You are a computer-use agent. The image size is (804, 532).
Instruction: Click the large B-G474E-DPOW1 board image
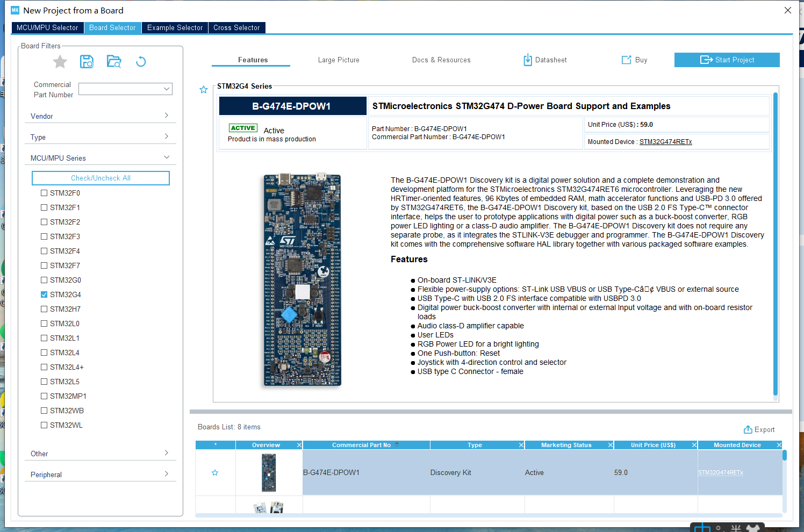coord(302,279)
